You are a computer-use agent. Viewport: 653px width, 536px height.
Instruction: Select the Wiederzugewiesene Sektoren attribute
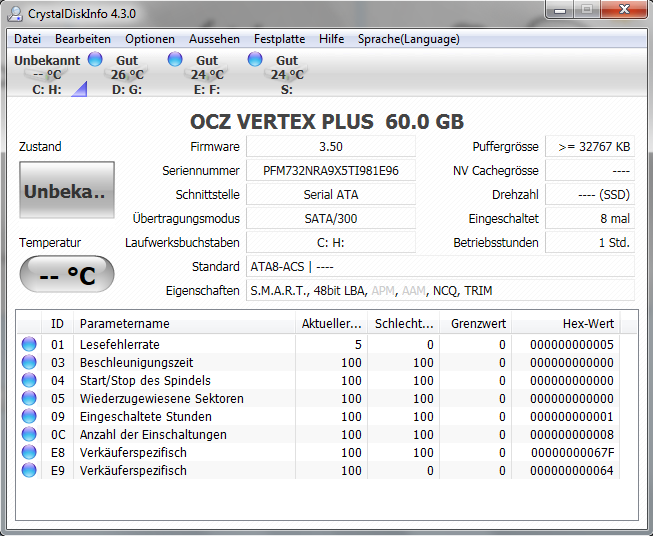(x=162, y=399)
